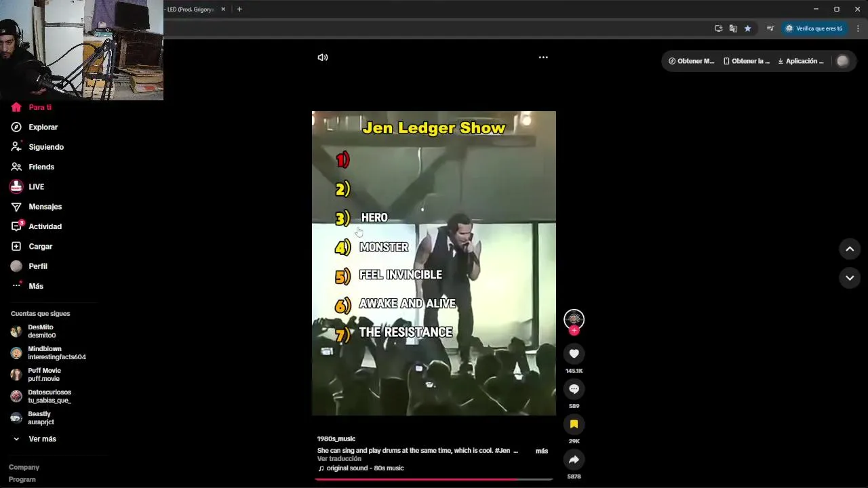The width and height of the screenshot is (868, 488).
Task: Click Ver traducción under caption
Action: point(339,459)
